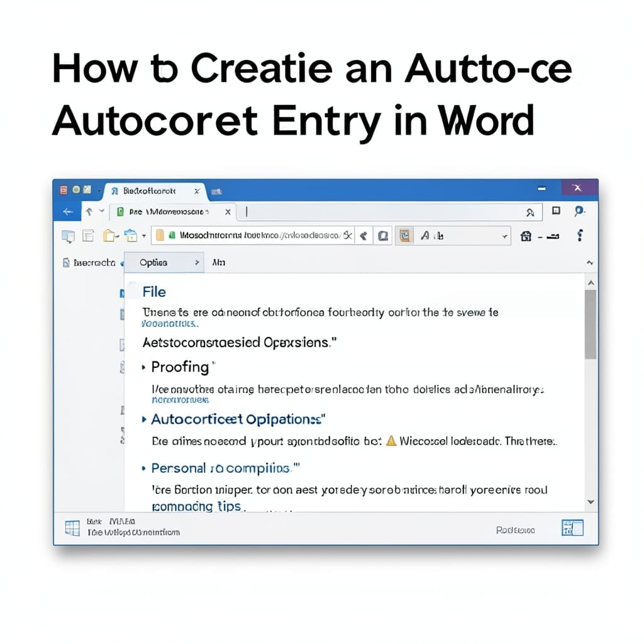
Task: Click the red app icon in title bar
Action: (x=64, y=190)
